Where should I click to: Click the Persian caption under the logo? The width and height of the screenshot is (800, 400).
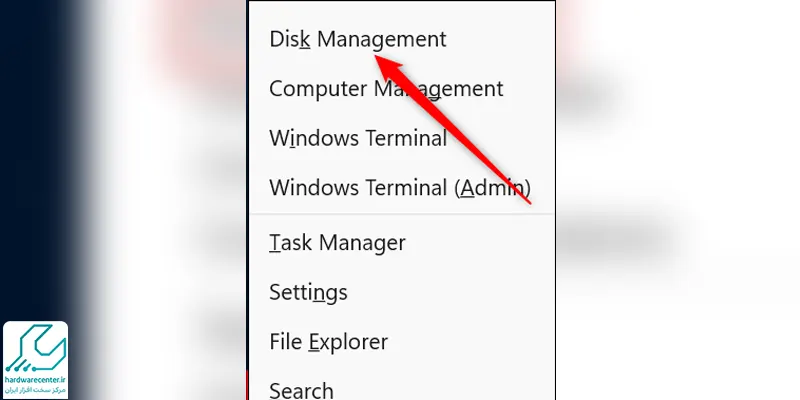click(35, 390)
